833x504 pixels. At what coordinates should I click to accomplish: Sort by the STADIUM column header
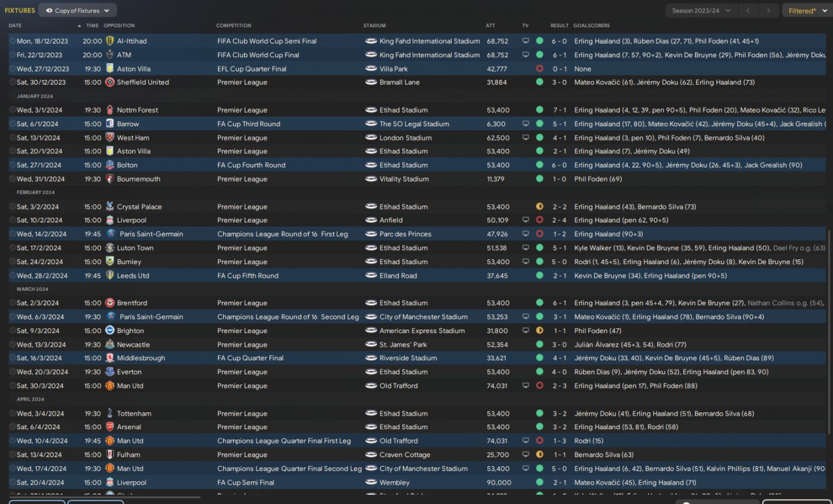[x=374, y=26]
